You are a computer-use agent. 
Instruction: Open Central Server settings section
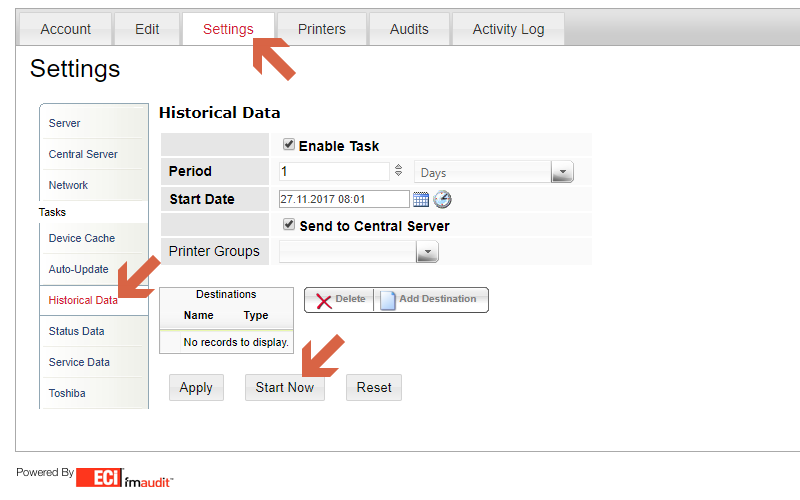pos(83,154)
